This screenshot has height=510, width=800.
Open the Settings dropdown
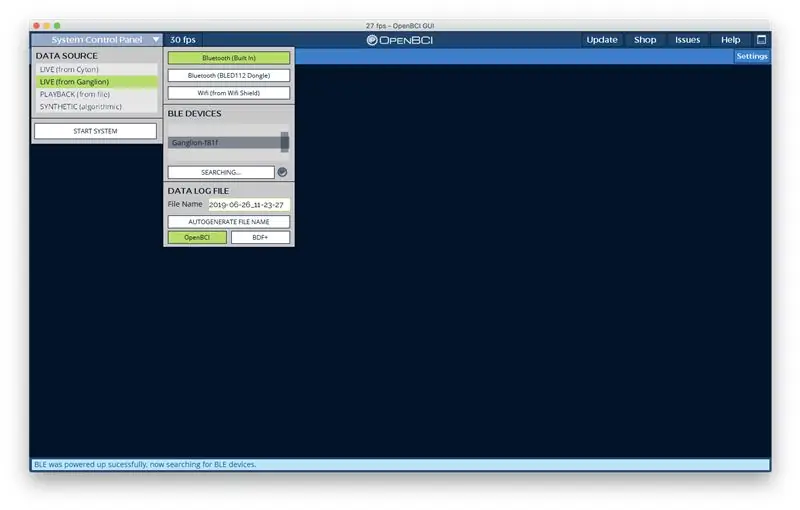click(x=752, y=56)
